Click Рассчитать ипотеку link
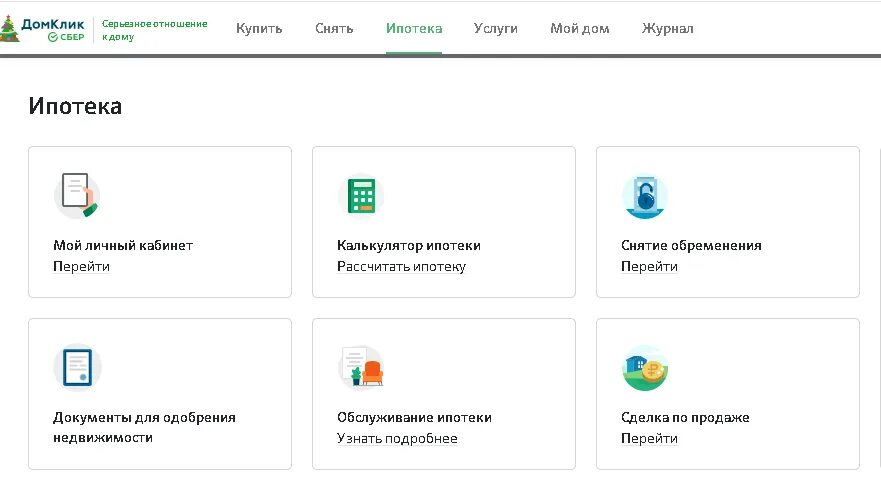Image resolution: width=881 pixels, height=500 pixels. [401, 266]
